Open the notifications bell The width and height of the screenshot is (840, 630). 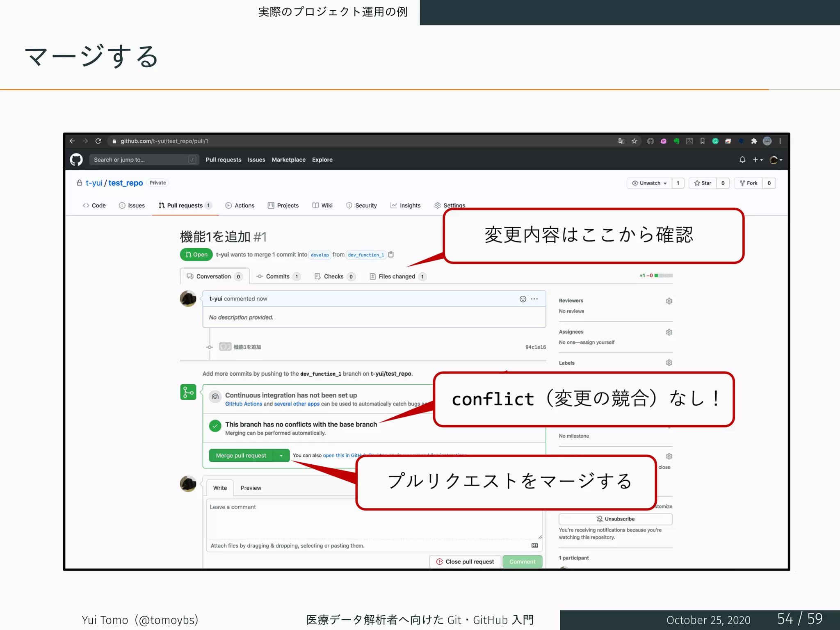pos(742,160)
